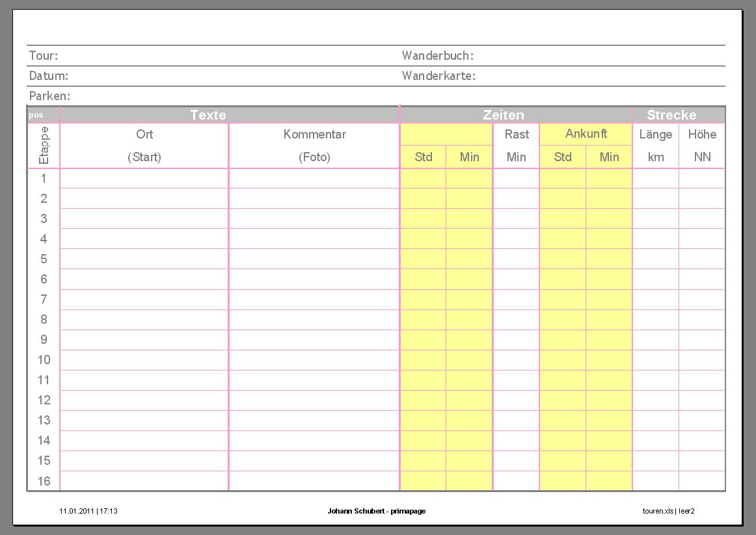Click the 'Datum:' label
The image size is (756, 535).
(49, 75)
